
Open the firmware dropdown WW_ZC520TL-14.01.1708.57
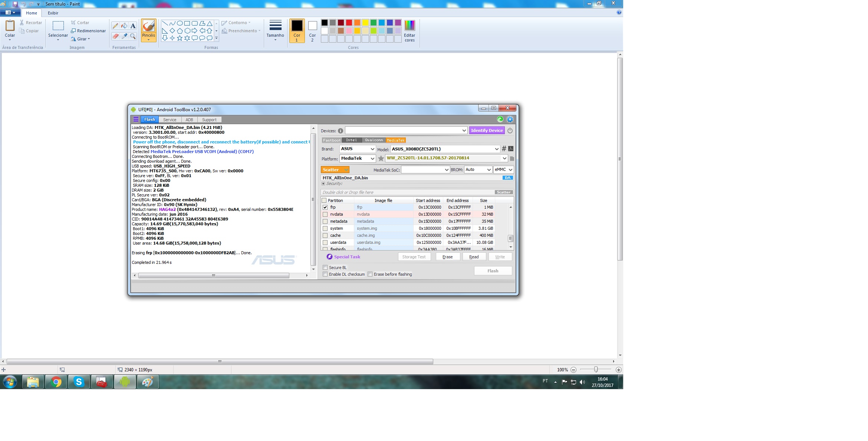447,158
